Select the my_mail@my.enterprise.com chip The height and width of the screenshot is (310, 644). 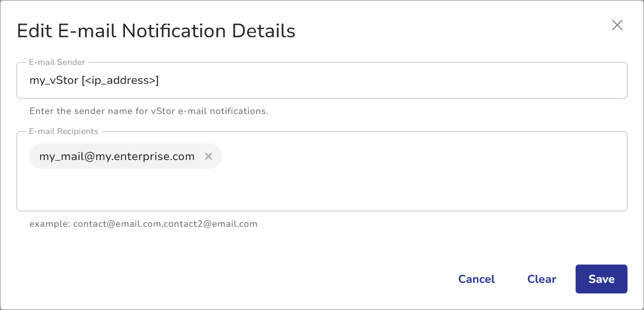tap(117, 156)
